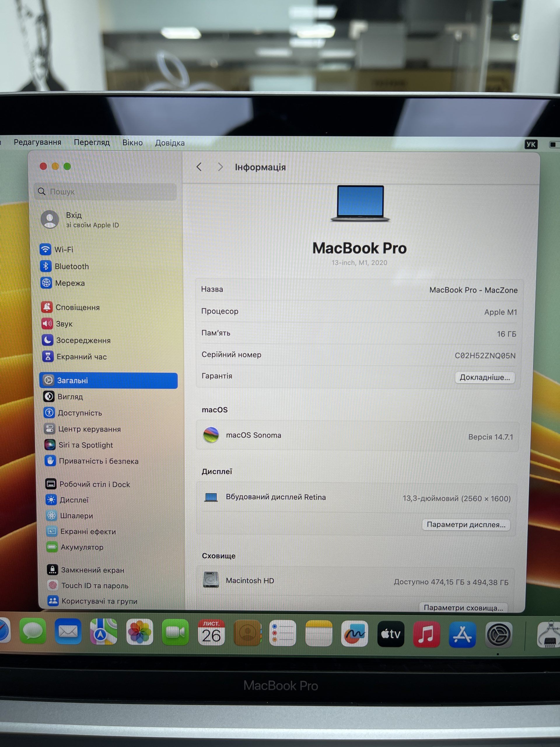Open Дисплеї in sidebar
560x747 pixels.
[67, 500]
